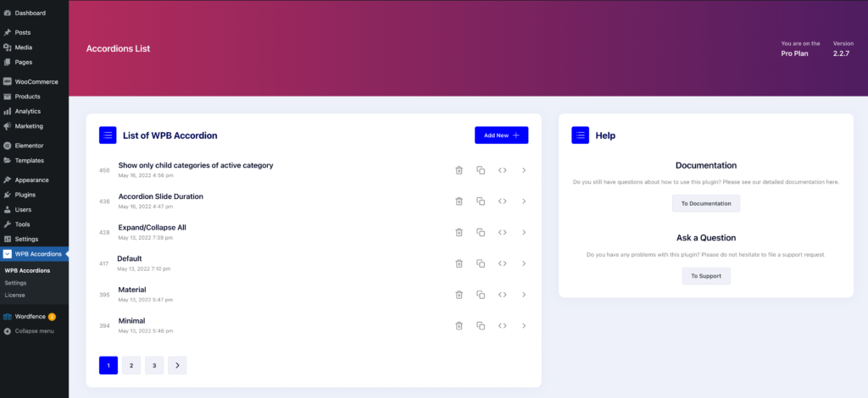Open Products in the admin sidebar

coord(34,97)
